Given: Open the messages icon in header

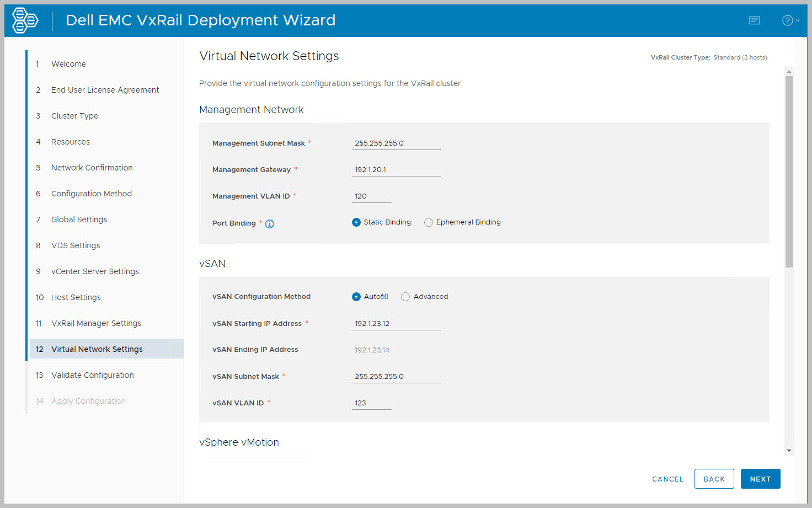Looking at the screenshot, I should coord(754,20).
